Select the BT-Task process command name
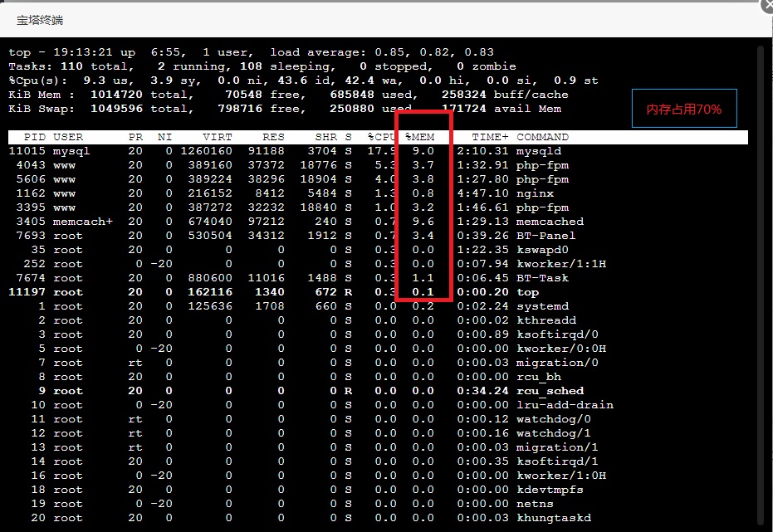Image resolution: width=773 pixels, height=532 pixels. tap(542, 278)
